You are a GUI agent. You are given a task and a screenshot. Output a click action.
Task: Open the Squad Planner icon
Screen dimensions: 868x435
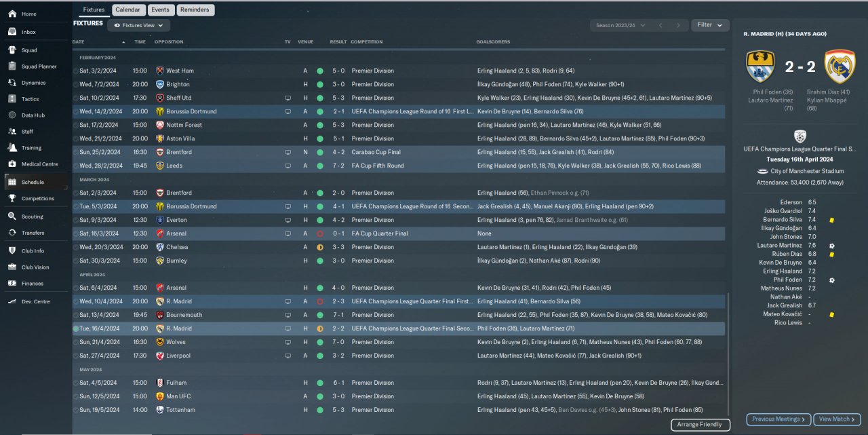click(12, 66)
